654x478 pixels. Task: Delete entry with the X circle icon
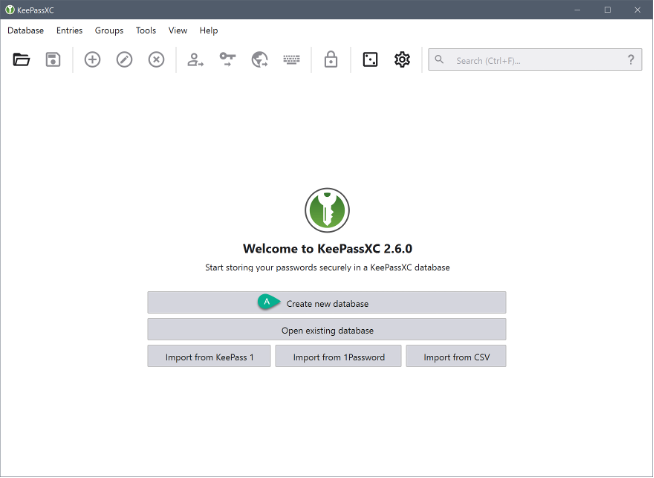[x=156, y=60]
